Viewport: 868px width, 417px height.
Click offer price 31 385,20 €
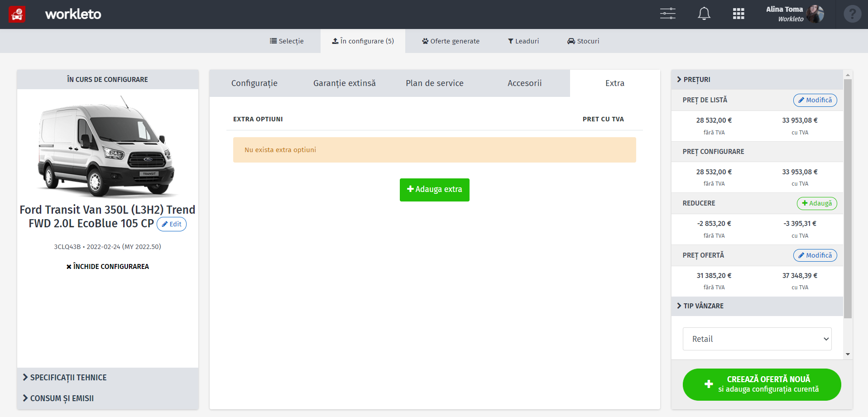click(x=714, y=276)
